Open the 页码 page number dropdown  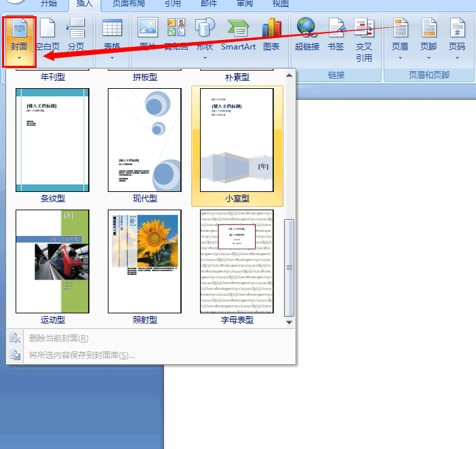pyautogui.click(x=457, y=37)
